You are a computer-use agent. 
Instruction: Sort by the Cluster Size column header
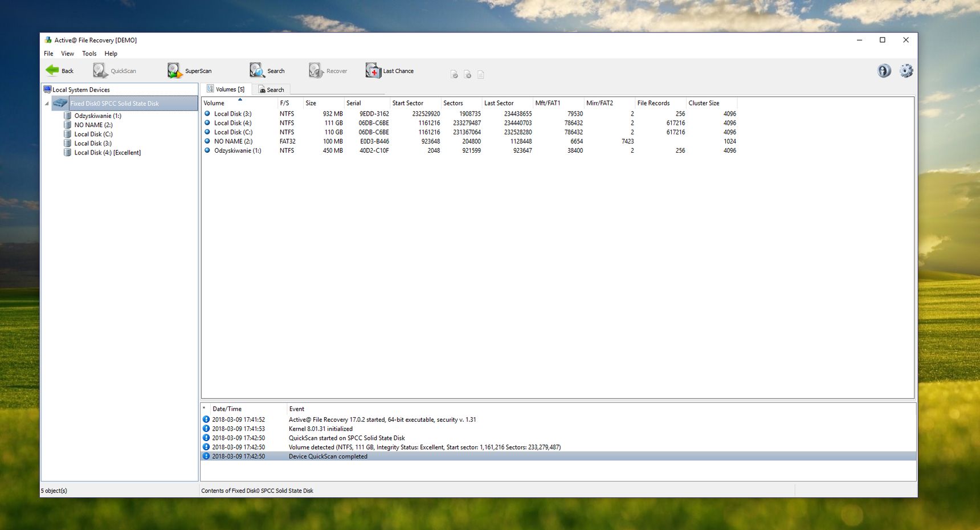[x=712, y=103]
